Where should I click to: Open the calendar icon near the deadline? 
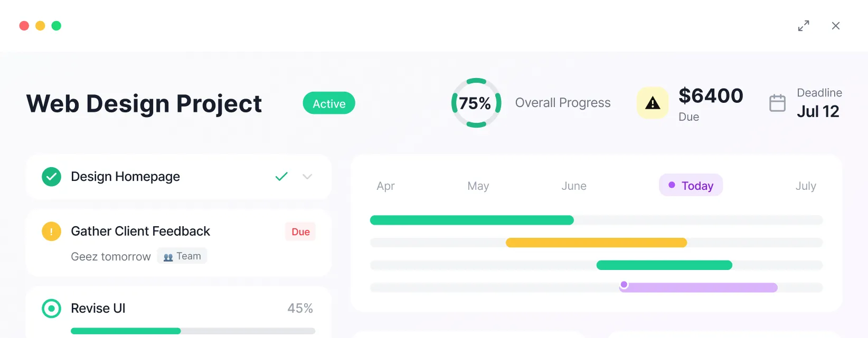pos(777,103)
